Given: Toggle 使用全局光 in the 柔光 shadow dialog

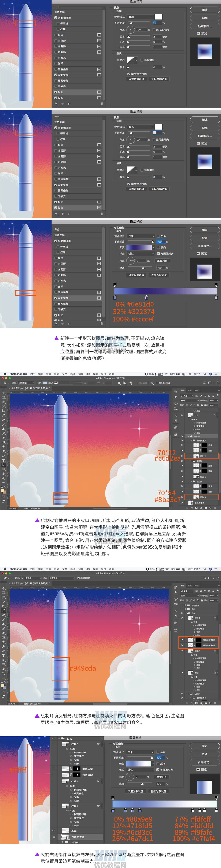Looking at the screenshot, I should pyautogui.click(x=154, y=140).
